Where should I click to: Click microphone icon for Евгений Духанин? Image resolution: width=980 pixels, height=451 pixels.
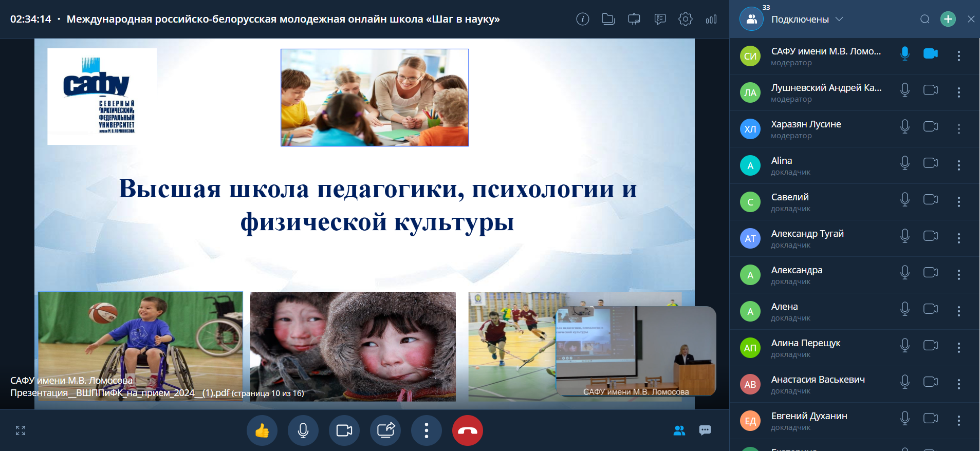click(905, 418)
